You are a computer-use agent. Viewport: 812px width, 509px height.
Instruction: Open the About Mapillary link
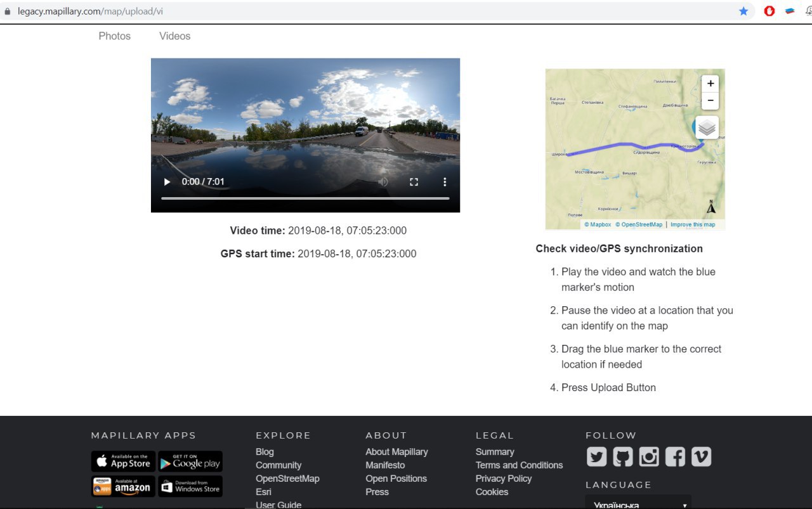[x=396, y=452]
